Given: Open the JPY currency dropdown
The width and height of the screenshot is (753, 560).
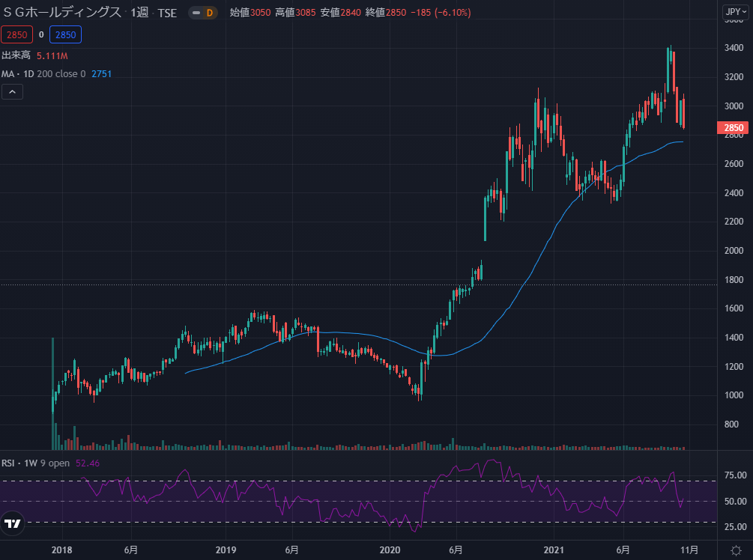Looking at the screenshot, I should [736, 12].
